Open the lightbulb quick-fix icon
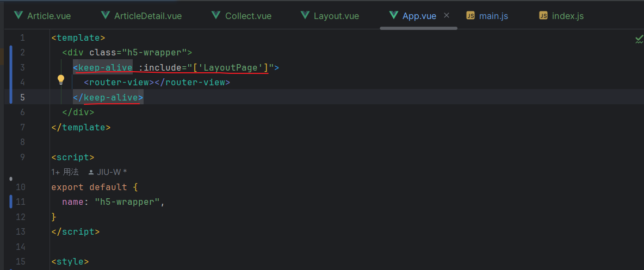The width and height of the screenshot is (644, 270). (x=61, y=80)
